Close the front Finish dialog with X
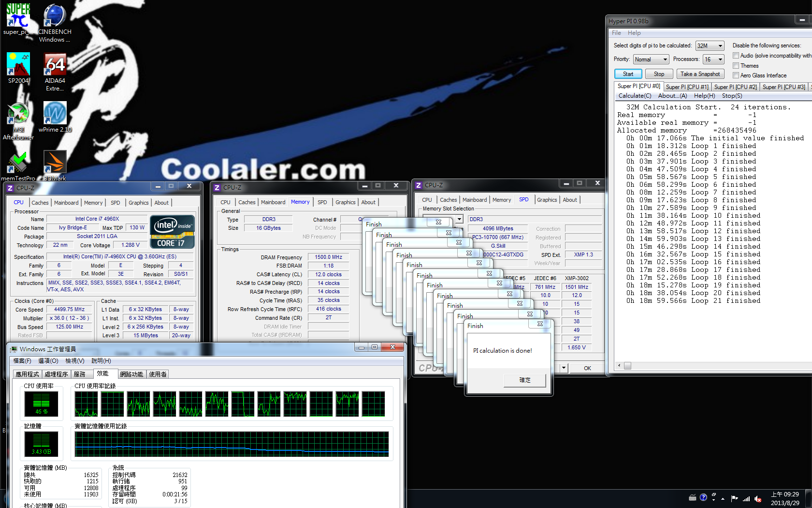Image resolution: width=812 pixels, height=508 pixels. (540, 324)
